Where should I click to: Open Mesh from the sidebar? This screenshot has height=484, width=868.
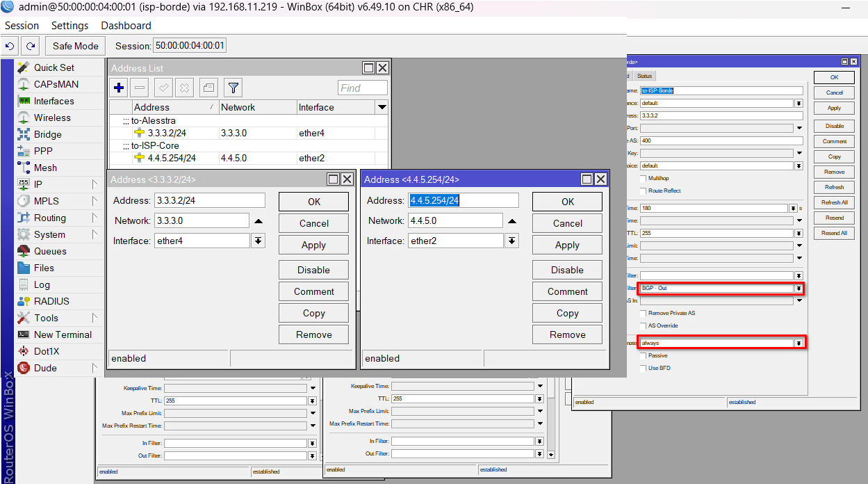pos(45,168)
